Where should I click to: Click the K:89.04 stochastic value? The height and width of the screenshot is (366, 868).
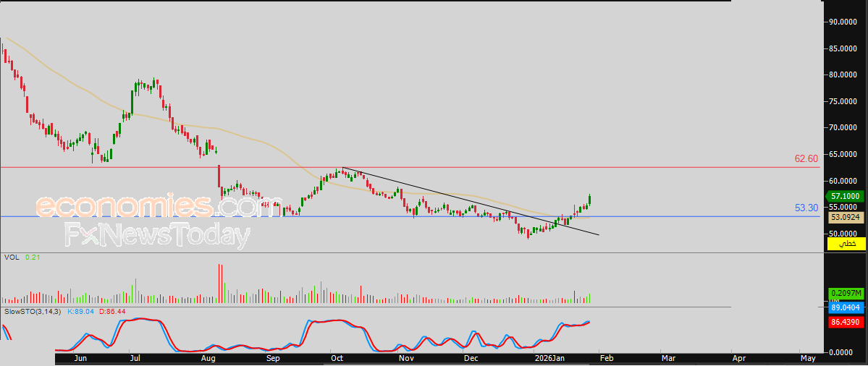82,310
